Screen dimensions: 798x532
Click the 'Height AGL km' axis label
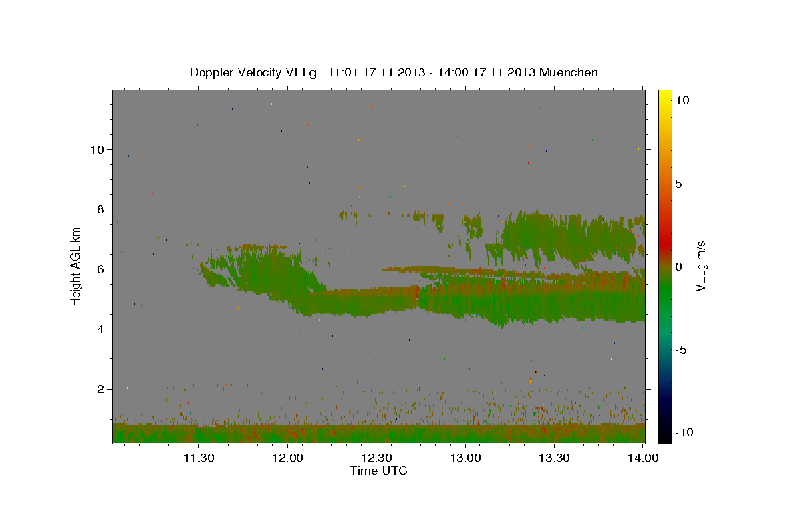76,265
